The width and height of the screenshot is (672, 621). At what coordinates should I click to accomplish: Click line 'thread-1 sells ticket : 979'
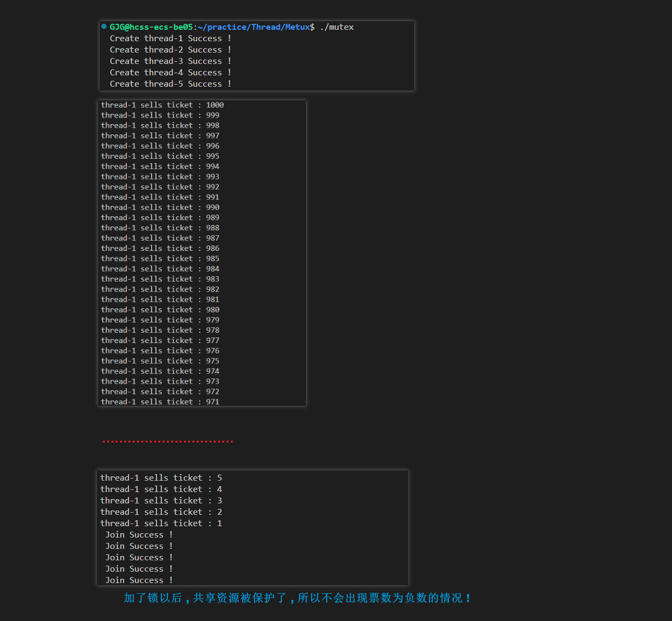[160, 320]
